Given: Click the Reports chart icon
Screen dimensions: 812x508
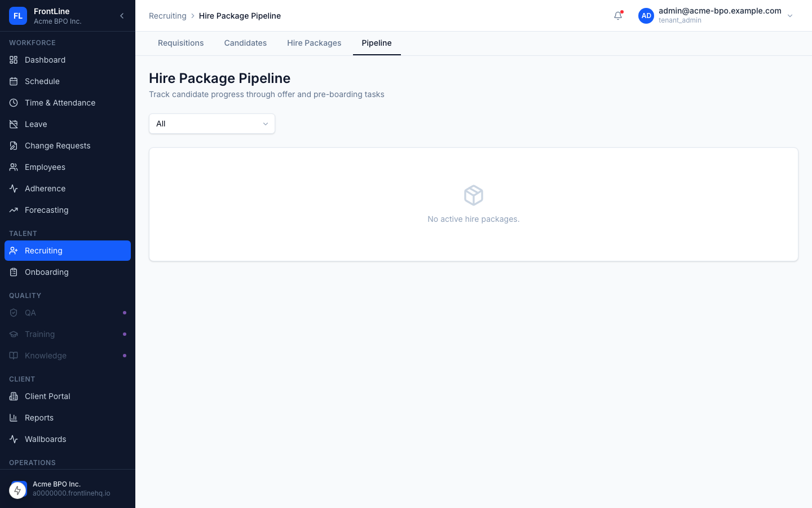Looking at the screenshot, I should [14, 418].
